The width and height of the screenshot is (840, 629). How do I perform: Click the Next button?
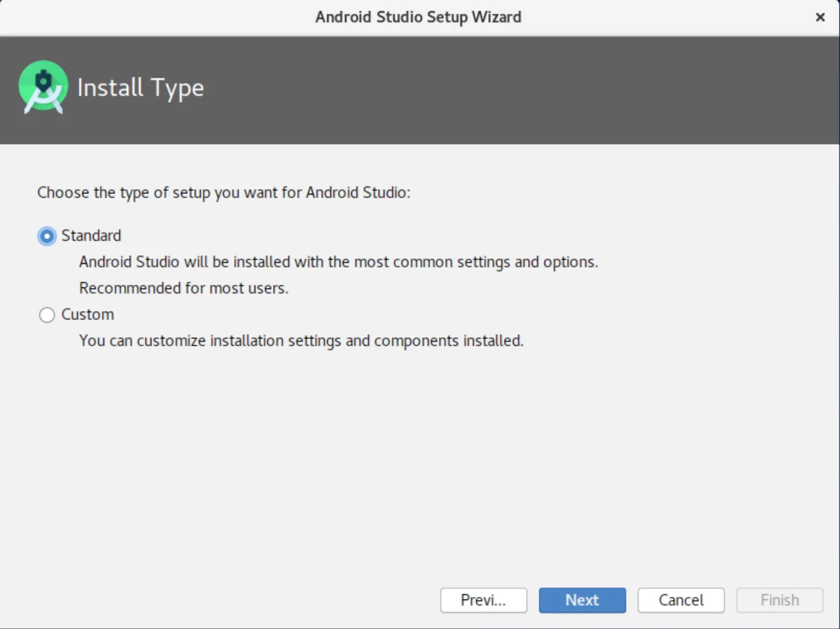pos(582,600)
